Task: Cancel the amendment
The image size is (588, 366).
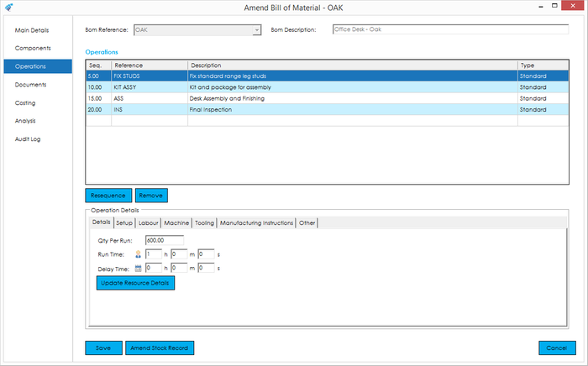Action: click(x=557, y=348)
